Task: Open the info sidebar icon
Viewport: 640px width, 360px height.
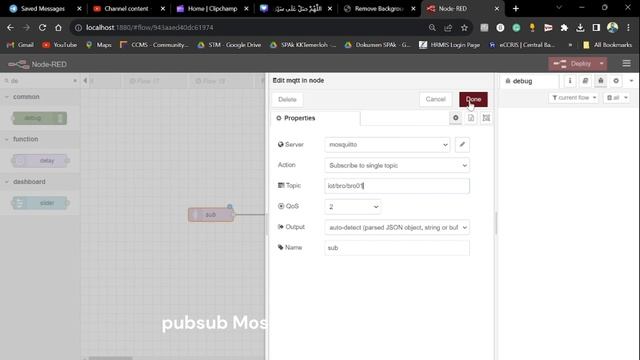Action: pos(570,81)
